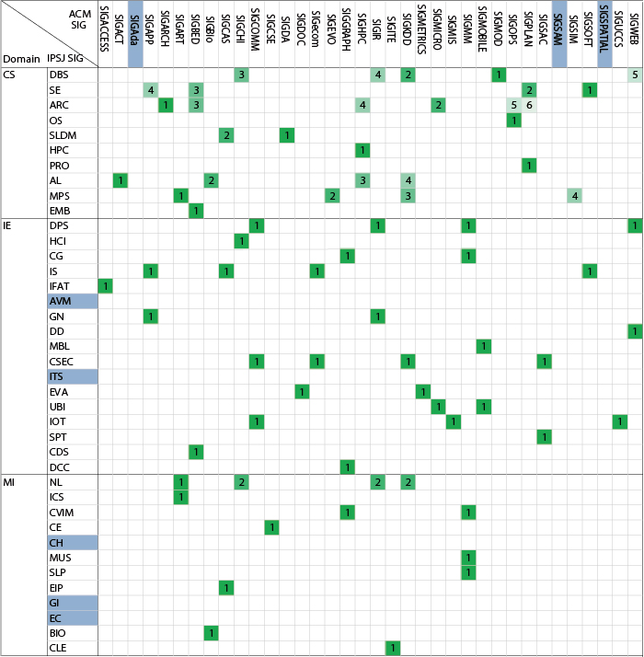Click the '1' cell at AL and SIGACT
The height and width of the screenshot is (657, 644).
point(121,180)
